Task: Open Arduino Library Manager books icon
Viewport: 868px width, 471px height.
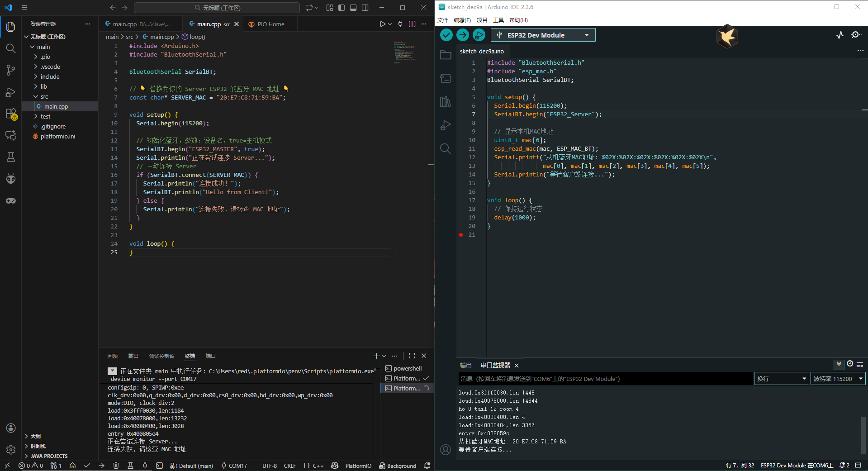Action: pyautogui.click(x=446, y=102)
